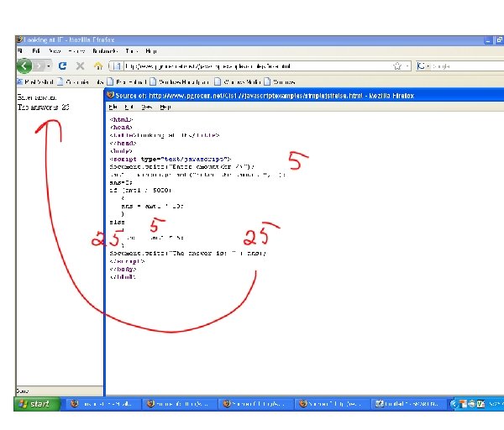Click the </body> closing tag
The image size is (504, 430).
pyautogui.click(x=123, y=269)
